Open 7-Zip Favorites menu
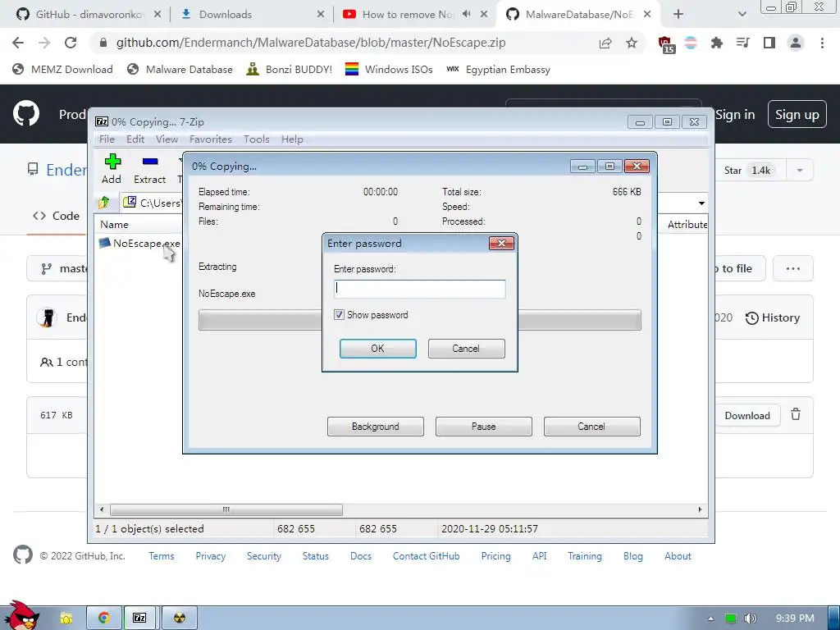 point(211,139)
